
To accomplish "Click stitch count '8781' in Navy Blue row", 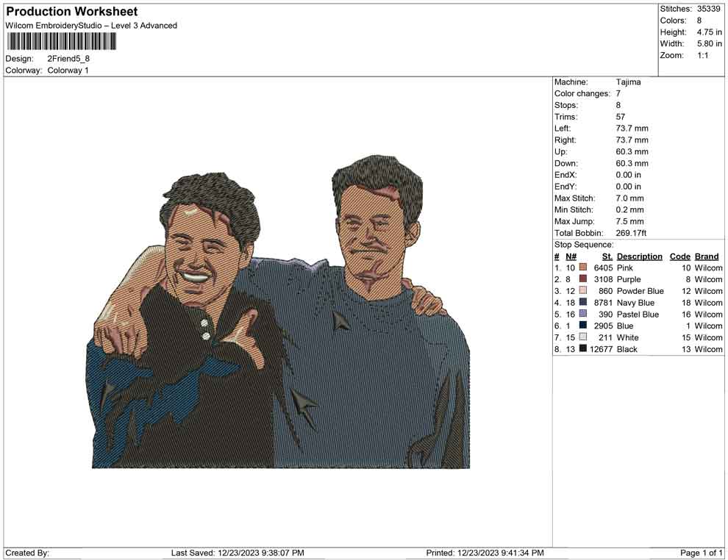I will [603, 303].
